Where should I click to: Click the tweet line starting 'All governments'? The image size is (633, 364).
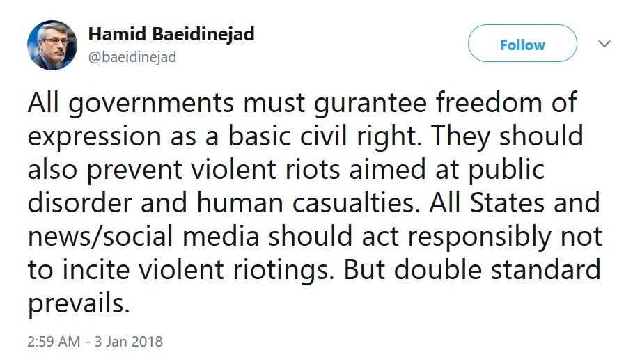coord(303,102)
